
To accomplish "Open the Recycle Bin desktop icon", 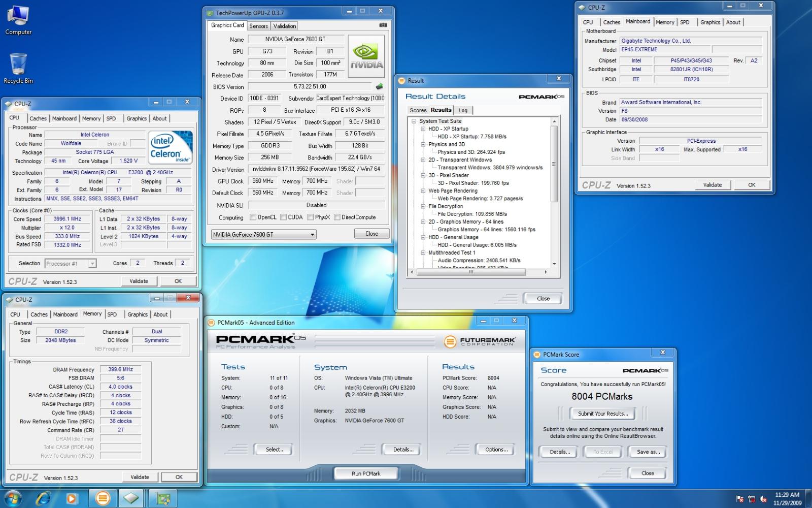I will pos(18,69).
